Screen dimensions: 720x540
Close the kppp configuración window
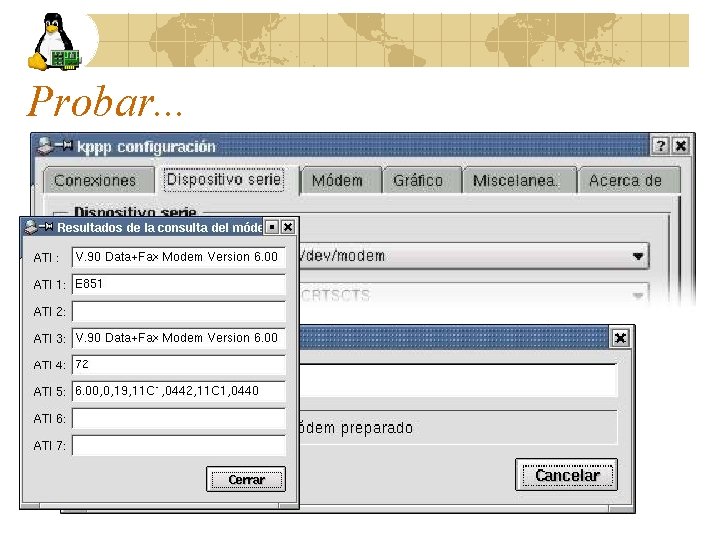pyautogui.click(x=681, y=146)
